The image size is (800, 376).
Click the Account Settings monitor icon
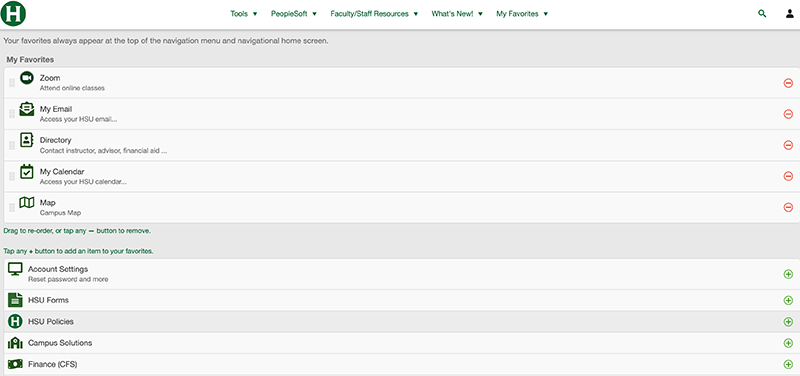[15, 269]
